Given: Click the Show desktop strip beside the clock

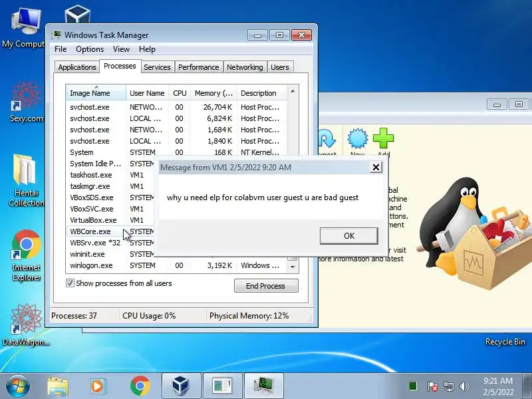Looking at the screenshot, I should point(527,386).
